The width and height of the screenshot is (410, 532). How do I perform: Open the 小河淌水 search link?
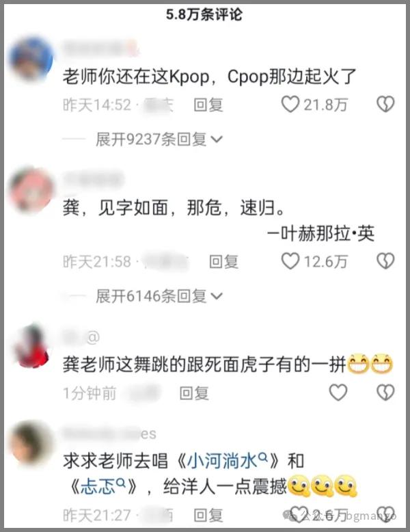(x=228, y=461)
